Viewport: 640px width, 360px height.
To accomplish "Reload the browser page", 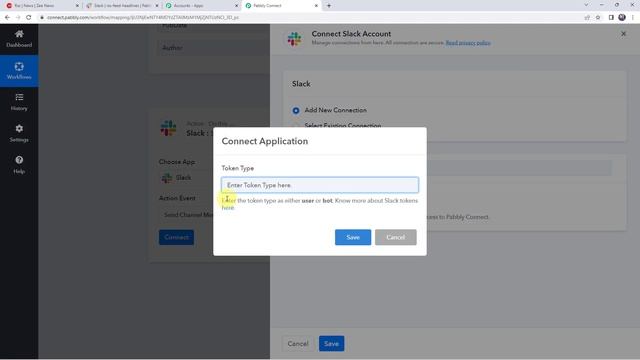I will click(x=29, y=18).
